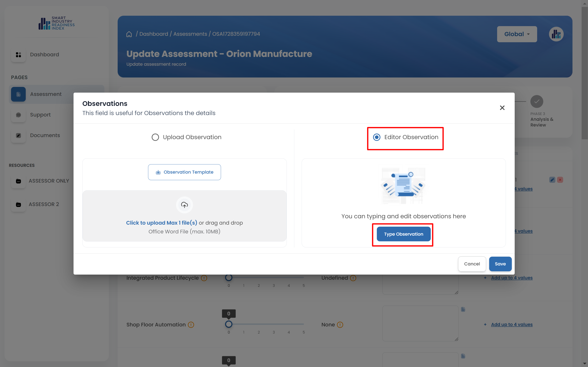Open the Global dropdown

pyautogui.click(x=517, y=34)
